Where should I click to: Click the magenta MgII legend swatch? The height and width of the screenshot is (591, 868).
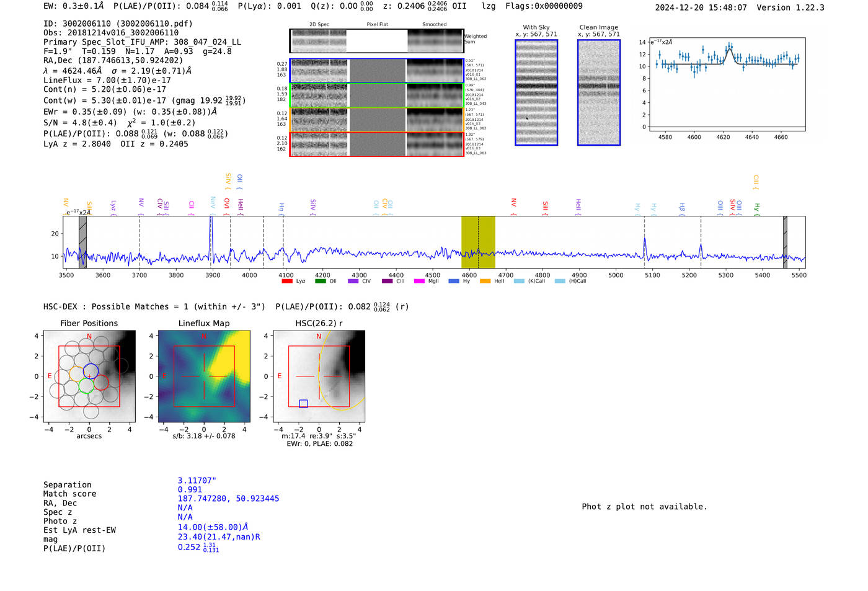pyautogui.click(x=419, y=281)
